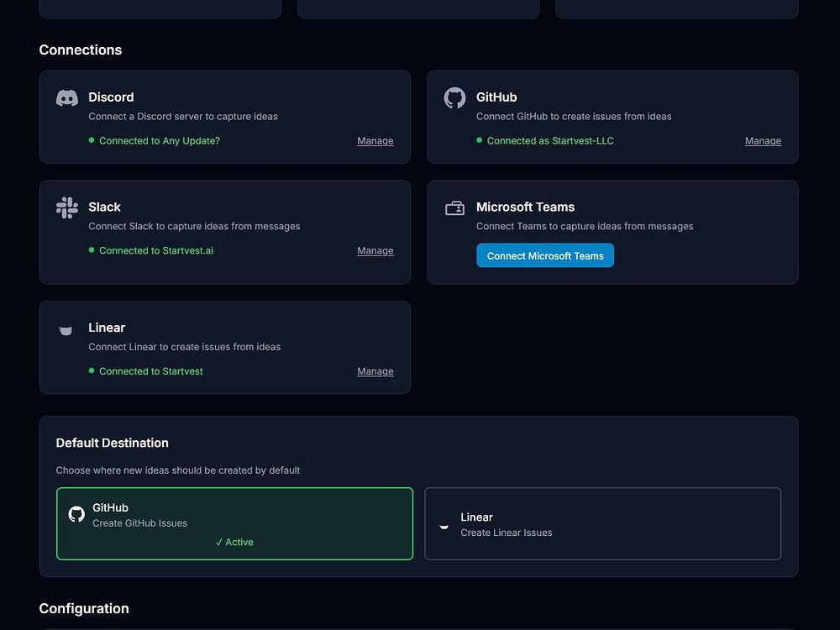Click the GitHub logo in Connections

454,98
